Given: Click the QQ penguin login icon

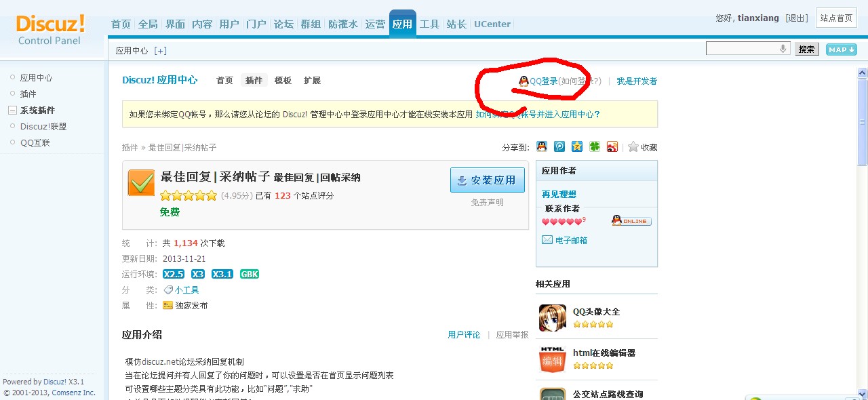Looking at the screenshot, I should point(524,81).
